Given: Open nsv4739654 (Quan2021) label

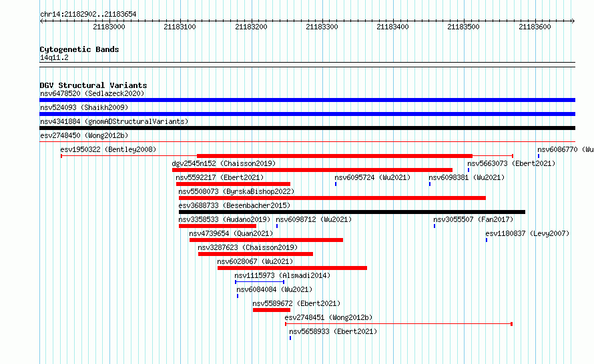Looking at the screenshot, I should tap(231, 233).
